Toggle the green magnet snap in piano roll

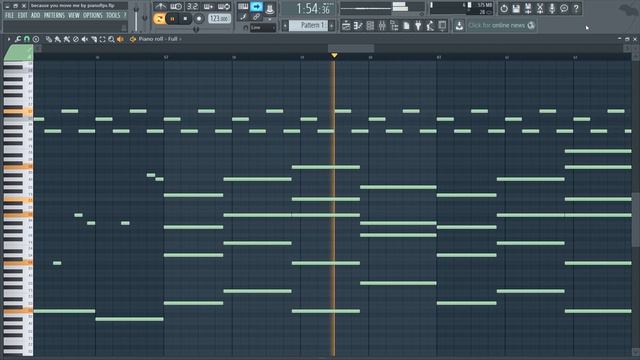point(27,39)
